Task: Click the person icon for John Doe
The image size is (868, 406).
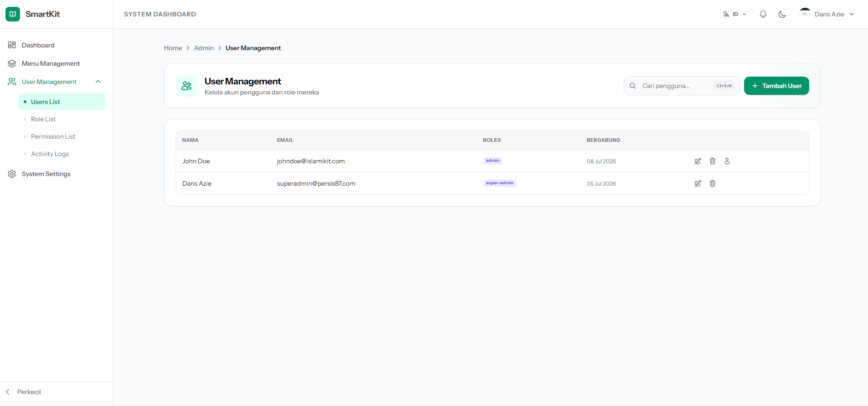Action: click(x=727, y=161)
